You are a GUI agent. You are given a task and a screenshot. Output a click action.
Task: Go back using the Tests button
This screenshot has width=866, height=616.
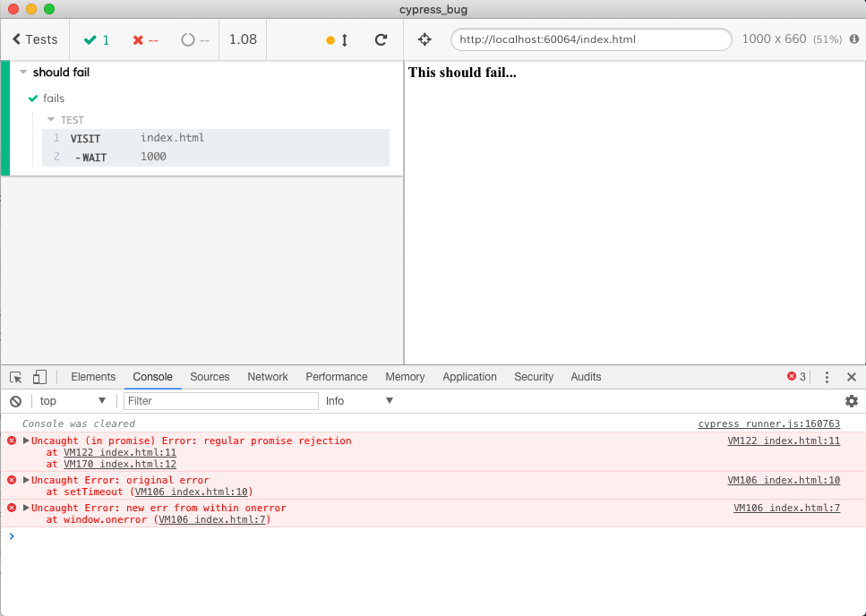pyautogui.click(x=34, y=39)
